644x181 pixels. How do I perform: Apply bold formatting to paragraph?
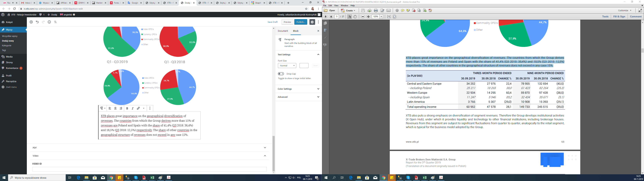127,108
